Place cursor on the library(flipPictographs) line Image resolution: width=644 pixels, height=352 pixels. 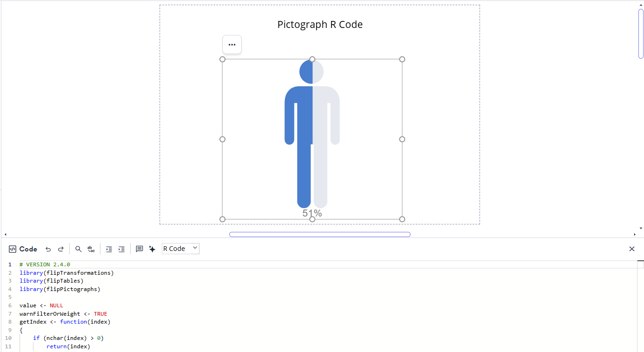[60, 289]
